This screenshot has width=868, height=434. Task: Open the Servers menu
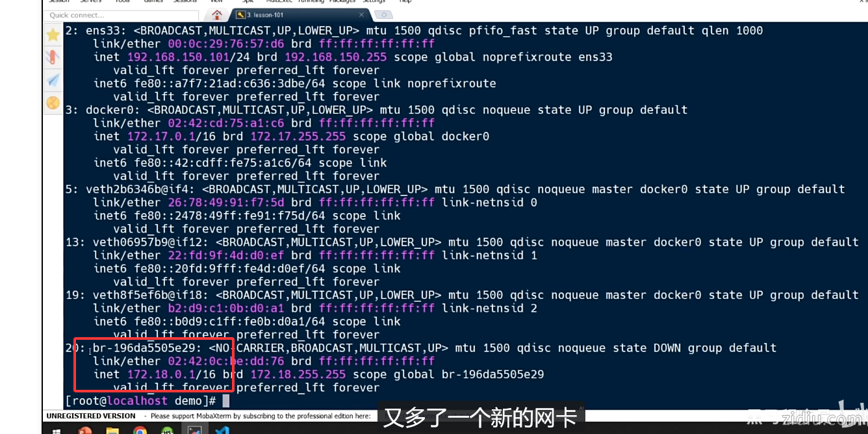point(90,1)
